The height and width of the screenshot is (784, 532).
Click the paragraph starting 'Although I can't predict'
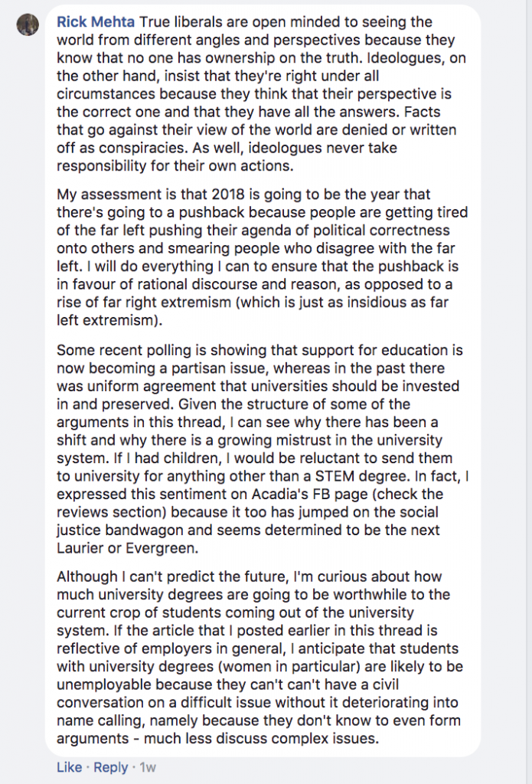click(259, 657)
